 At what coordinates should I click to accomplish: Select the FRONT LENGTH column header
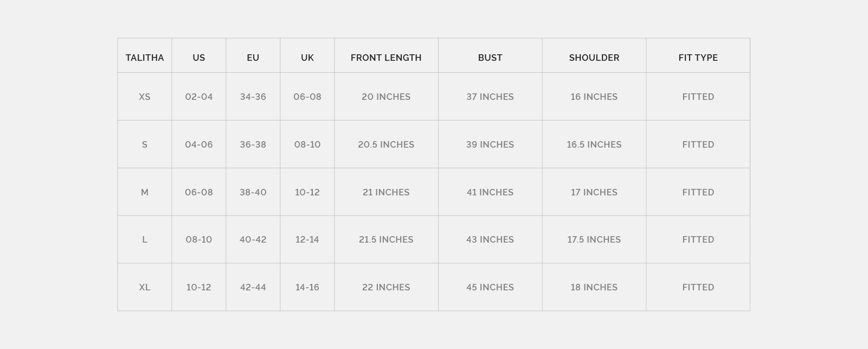pos(386,58)
